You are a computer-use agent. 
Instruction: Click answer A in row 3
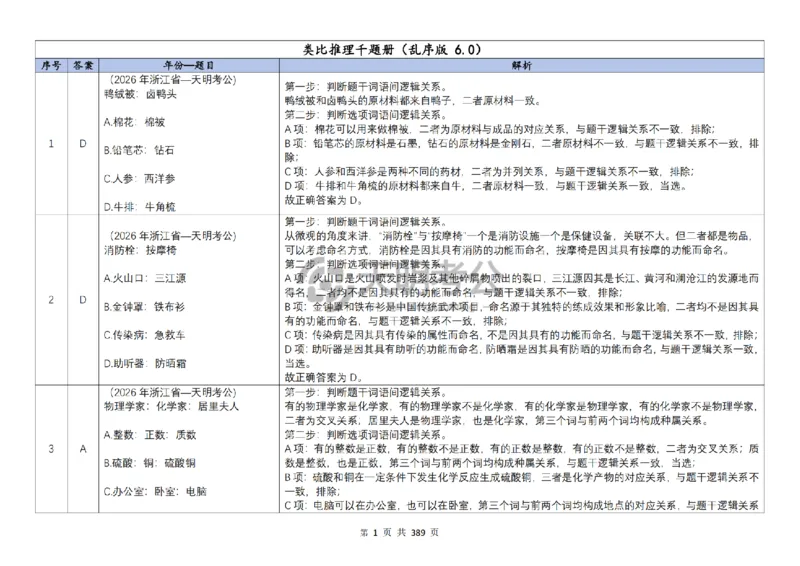(x=83, y=449)
